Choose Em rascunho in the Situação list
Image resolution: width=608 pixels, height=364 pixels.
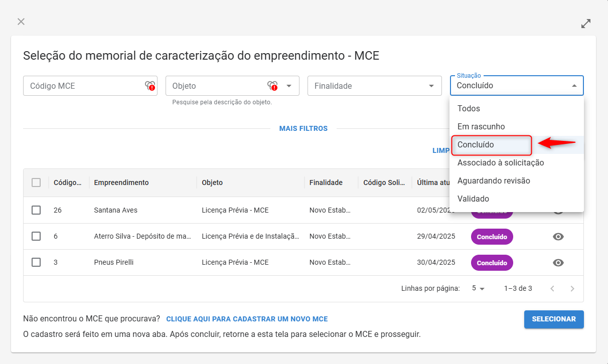[517, 127]
